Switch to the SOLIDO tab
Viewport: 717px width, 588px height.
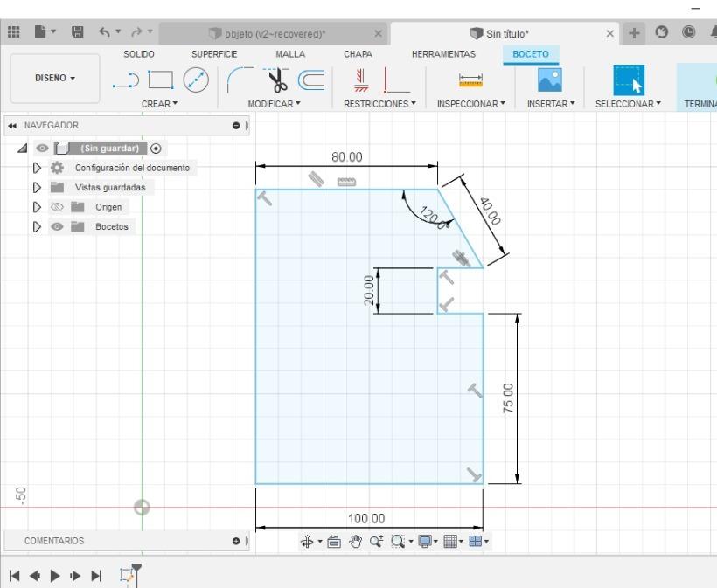click(138, 54)
